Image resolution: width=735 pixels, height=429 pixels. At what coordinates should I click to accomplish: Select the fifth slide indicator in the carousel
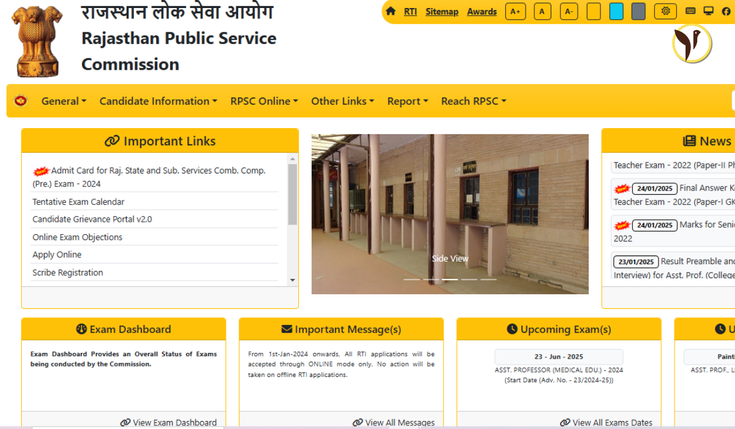pos(488,279)
